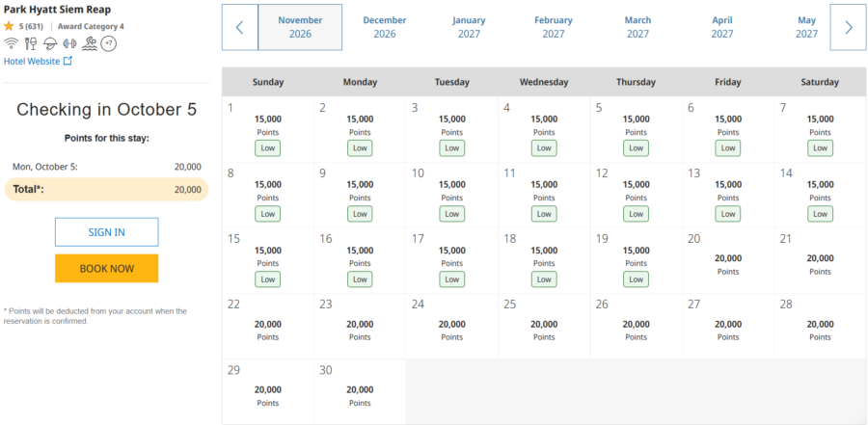
Task: Select November 22 on the calendar
Action: 268,326
